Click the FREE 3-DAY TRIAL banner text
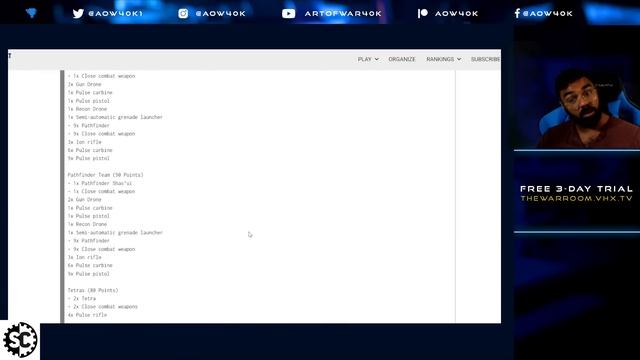This screenshot has width=640, height=360. tap(576, 189)
